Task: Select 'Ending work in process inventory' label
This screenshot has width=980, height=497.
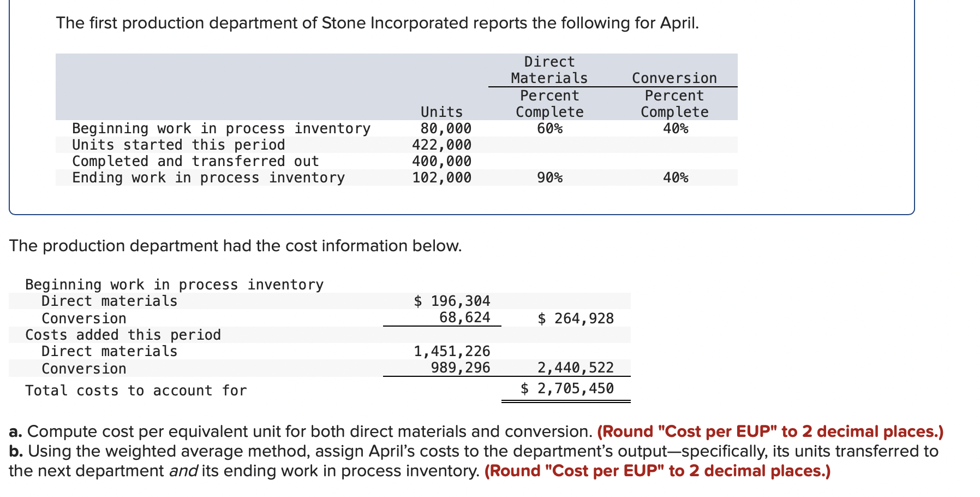Action: (x=208, y=177)
